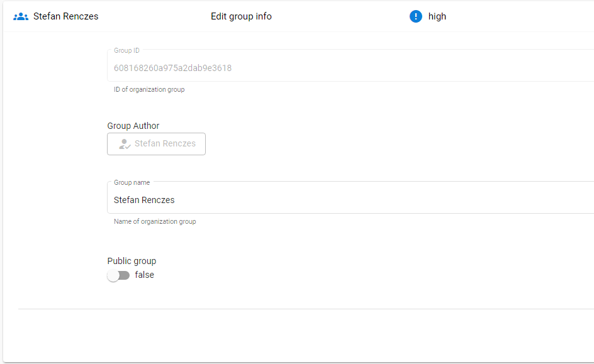The image size is (594, 364).
Task: Click the Group name input field
Action: coord(350,197)
